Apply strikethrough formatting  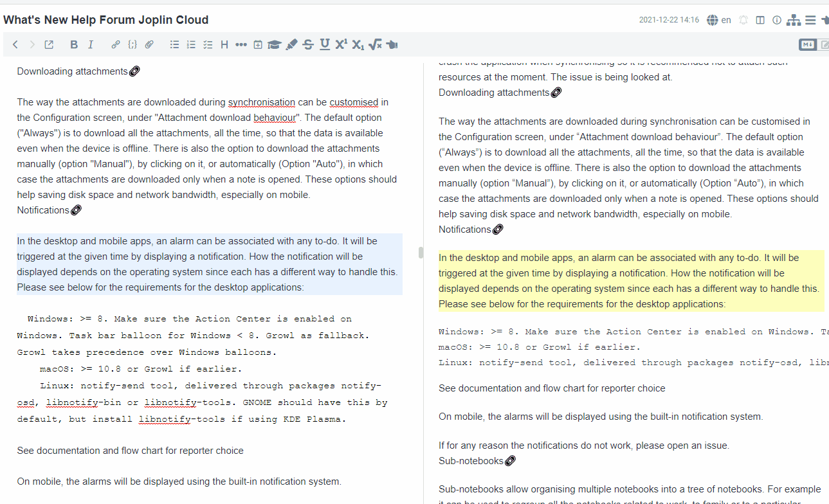[x=308, y=44]
